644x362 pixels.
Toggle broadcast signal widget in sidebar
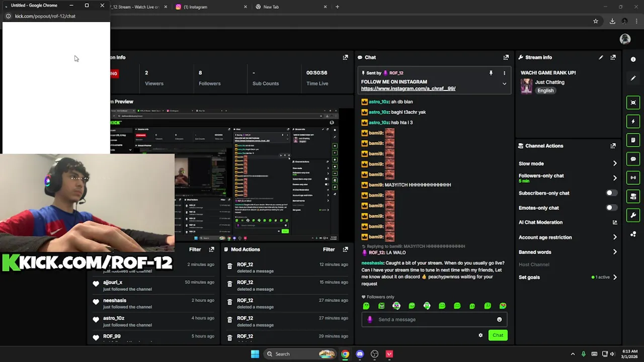(x=633, y=177)
